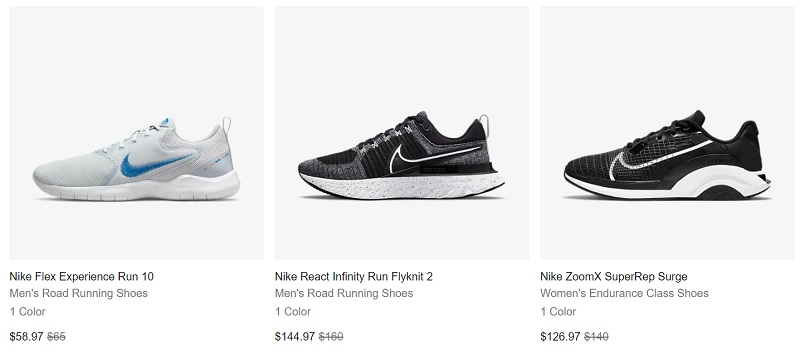Click the crossed-out $140 original price
The width and height of the screenshot is (800, 360).
pyautogui.click(x=596, y=337)
